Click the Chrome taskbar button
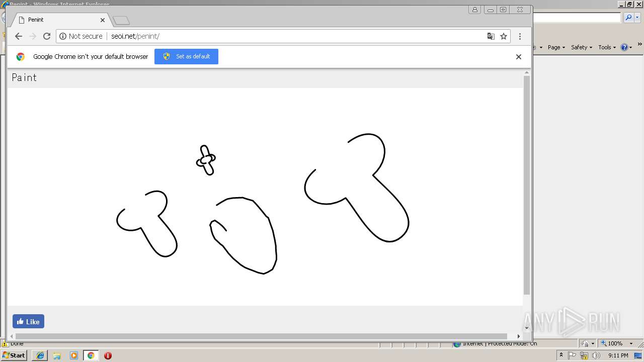 pyautogui.click(x=91, y=355)
